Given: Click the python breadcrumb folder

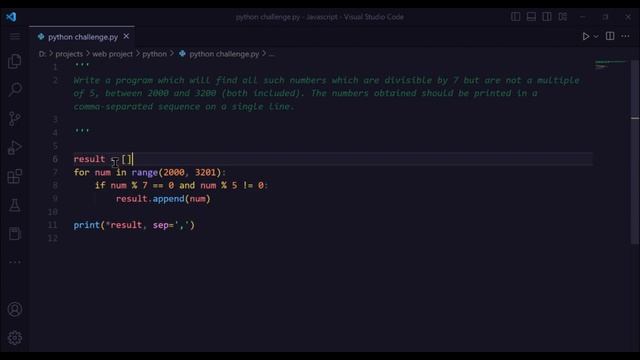Looking at the screenshot, I should [154, 54].
